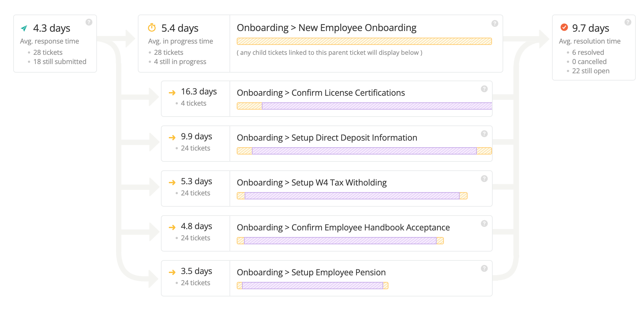Select the stopwatch in-progress icon
644x309 pixels.
point(151,28)
